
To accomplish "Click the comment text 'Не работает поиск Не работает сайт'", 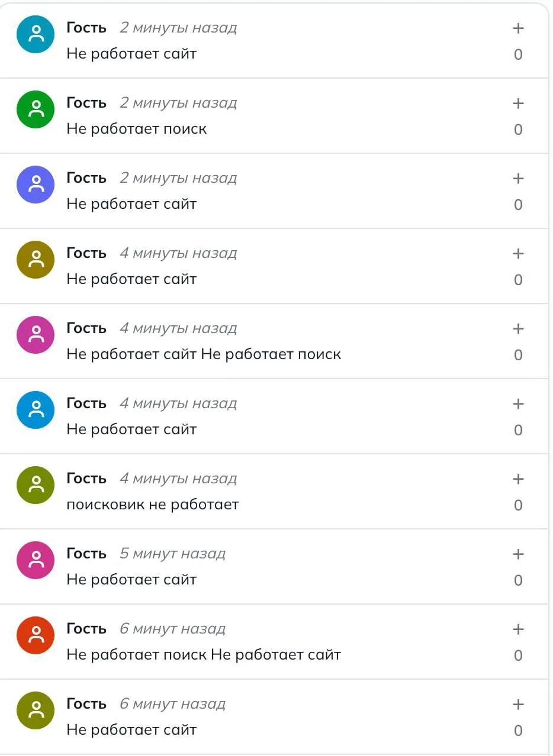I will pyautogui.click(x=204, y=655).
